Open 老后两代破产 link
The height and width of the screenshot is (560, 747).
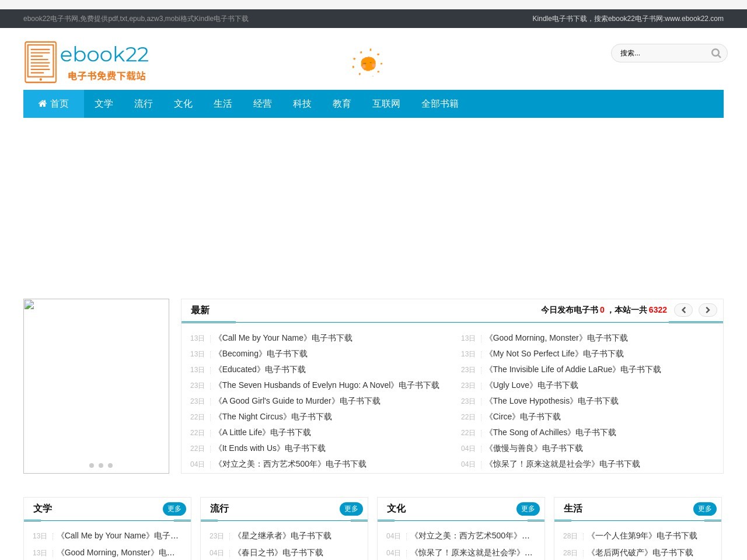[x=640, y=552]
